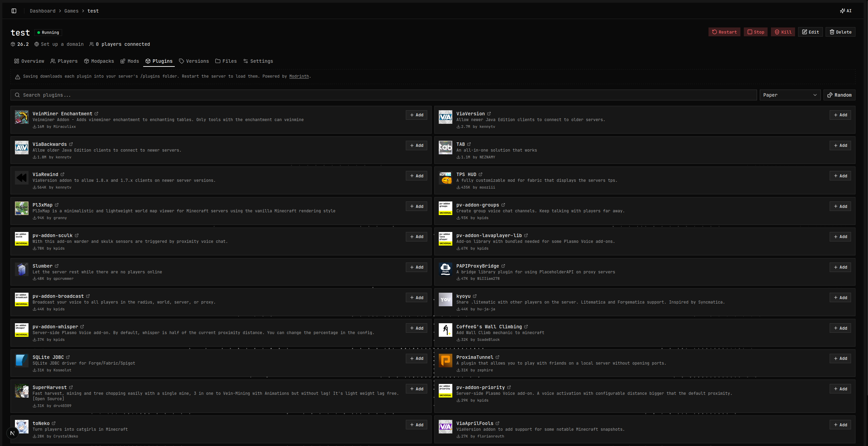
Task: Open ViaBackwards external link icon
Action: tap(71, 144)
